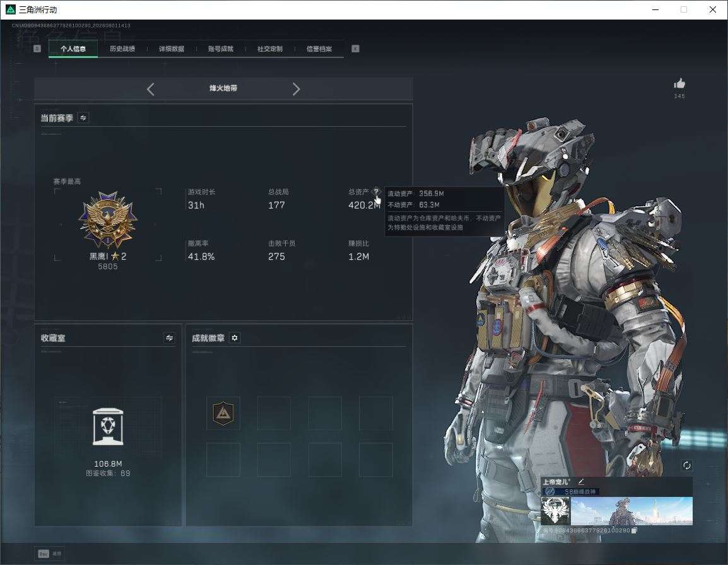Click the 总战局 177 value
Image resolution: width=728 pixels, height=565 pixels.
[x=276, y=205]
